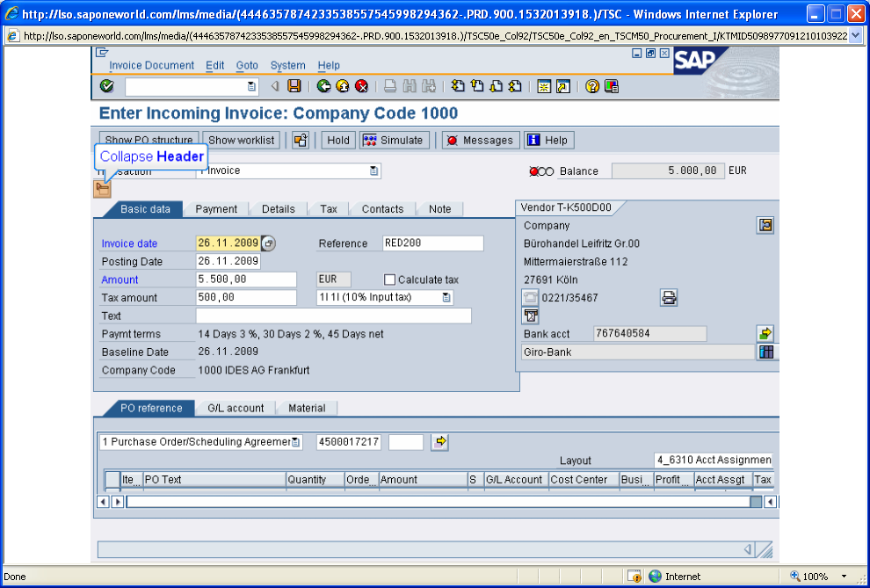Screen dimensions: 870x588
Task: Open the Edit menu
Action: [214, 65]
